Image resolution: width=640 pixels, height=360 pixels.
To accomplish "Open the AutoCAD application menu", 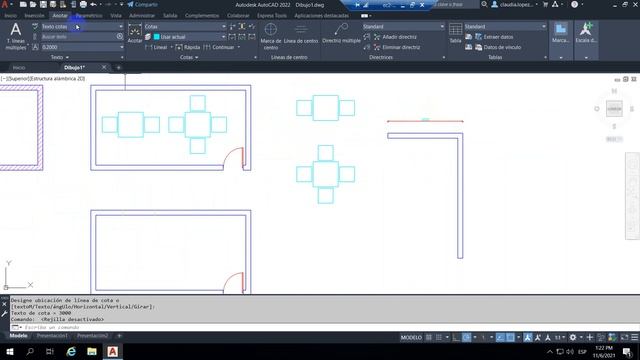I will 5,5.
